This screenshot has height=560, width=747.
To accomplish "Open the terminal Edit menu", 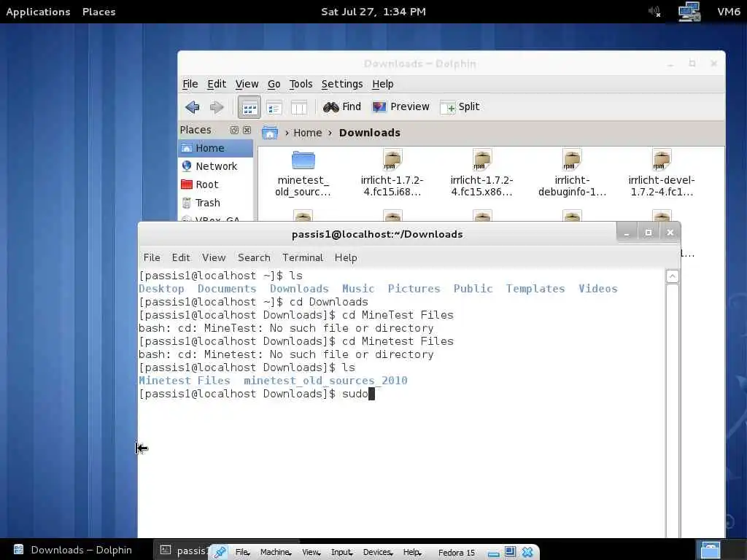I will pyautogui.click(x=181, y=257).
